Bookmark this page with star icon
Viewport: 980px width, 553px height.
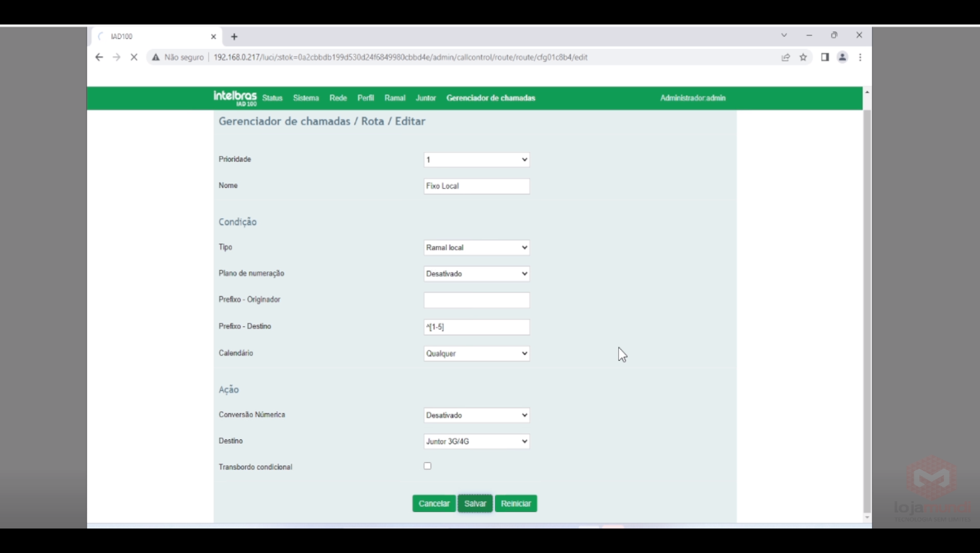pyautogui.click(x=803, y=57)
